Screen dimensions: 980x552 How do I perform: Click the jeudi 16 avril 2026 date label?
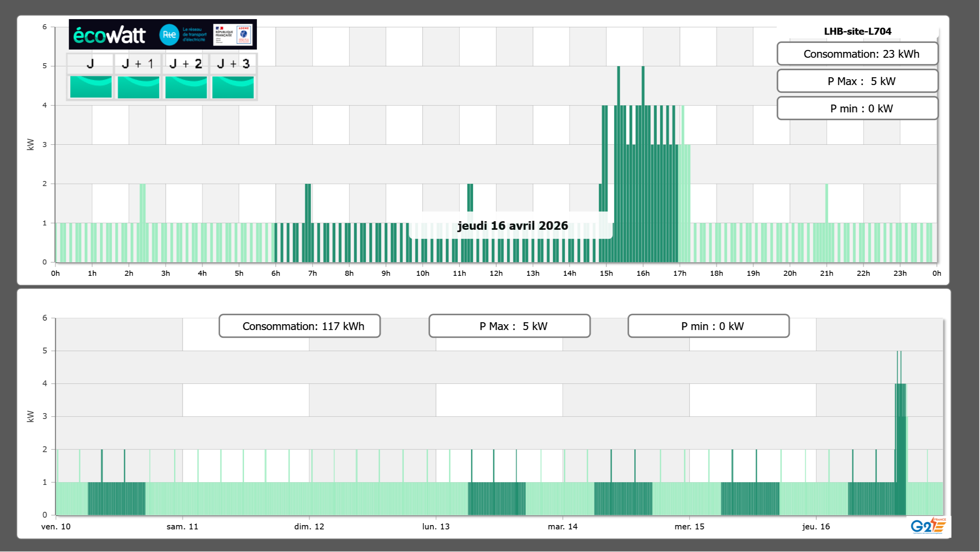(x=512, y=225)
